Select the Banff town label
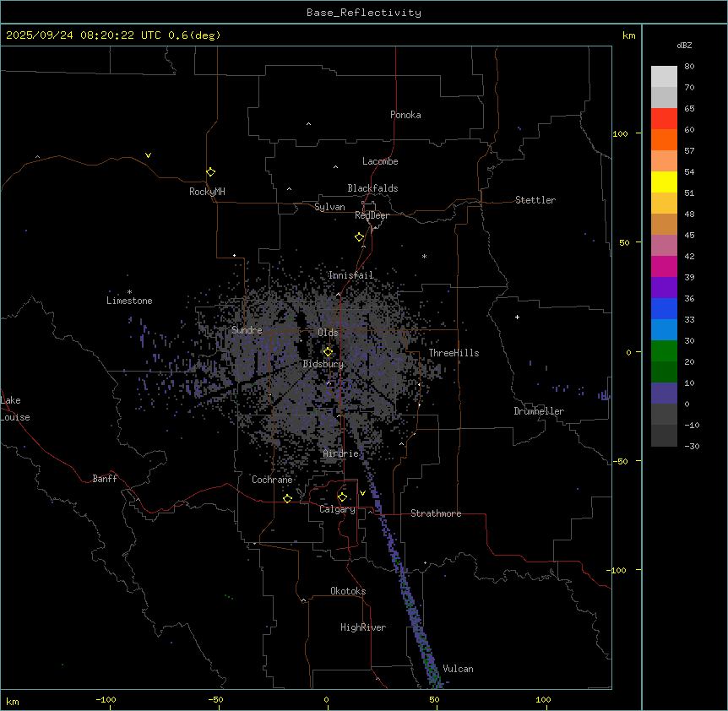 [x=105, y=479]
